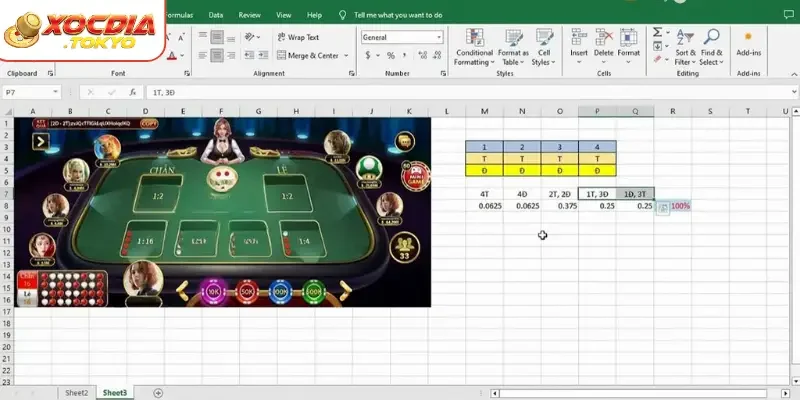Screen dimensions: 800x400
Task: Switch to the View ribbon tab
Action: (x=284, y=15)
